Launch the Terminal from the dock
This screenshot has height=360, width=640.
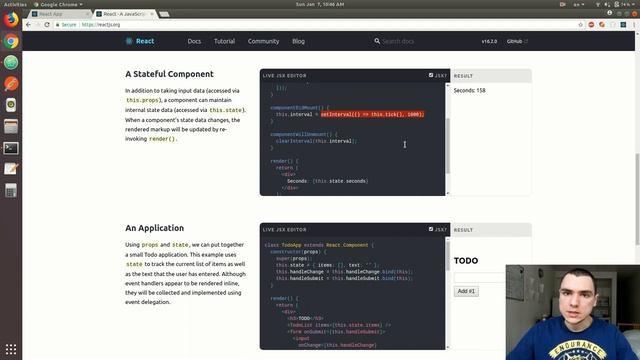[11, 148]
